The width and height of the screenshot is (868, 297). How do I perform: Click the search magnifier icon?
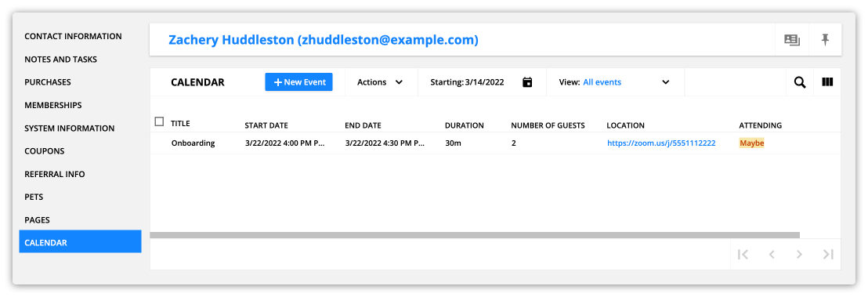click(799, 82)
